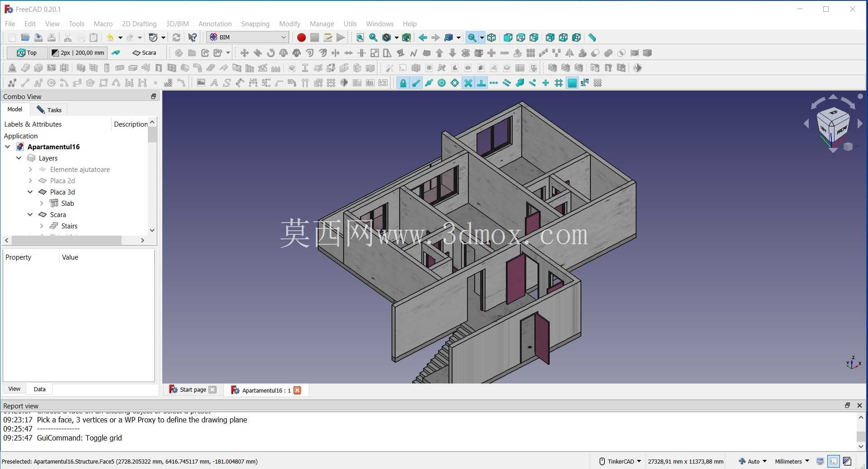Click the Measure distance ruler icon
868x469 pixels.
[x=592, y=38]
